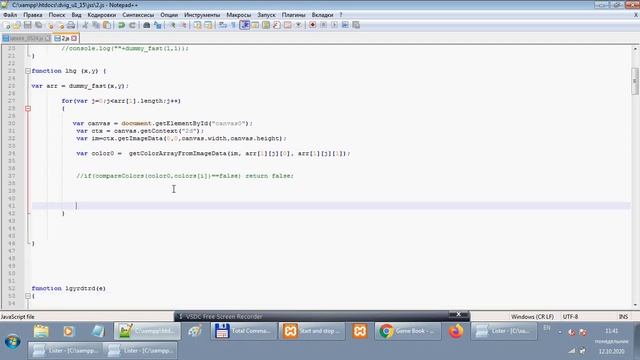Viewport: 640px width, 360px height.
Task: Open the Синтаксисы menu
Action: (138, 15)
